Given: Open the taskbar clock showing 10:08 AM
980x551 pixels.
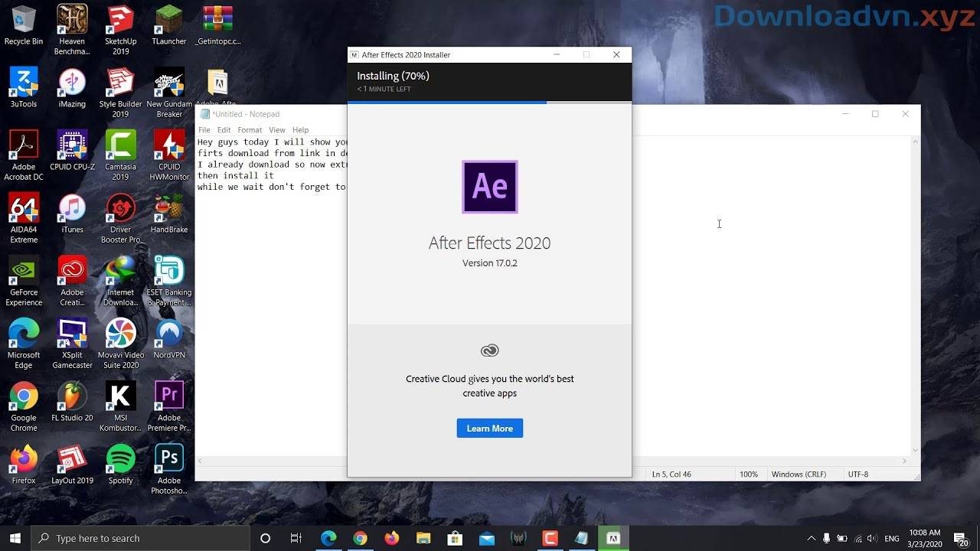Looking at the screenshot, I should click(926, 538).
